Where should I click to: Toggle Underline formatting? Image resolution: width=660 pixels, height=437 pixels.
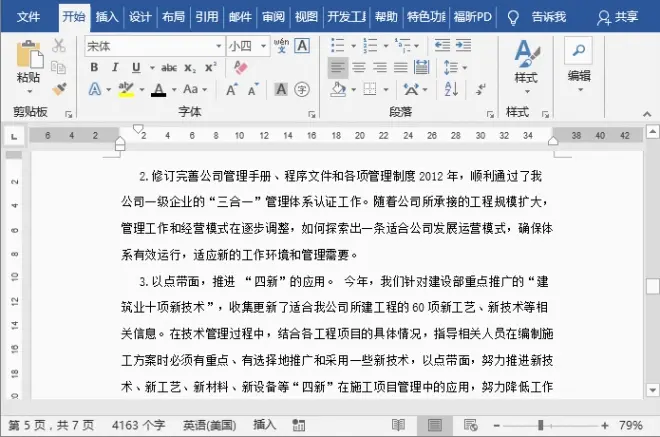coord(136,67)
